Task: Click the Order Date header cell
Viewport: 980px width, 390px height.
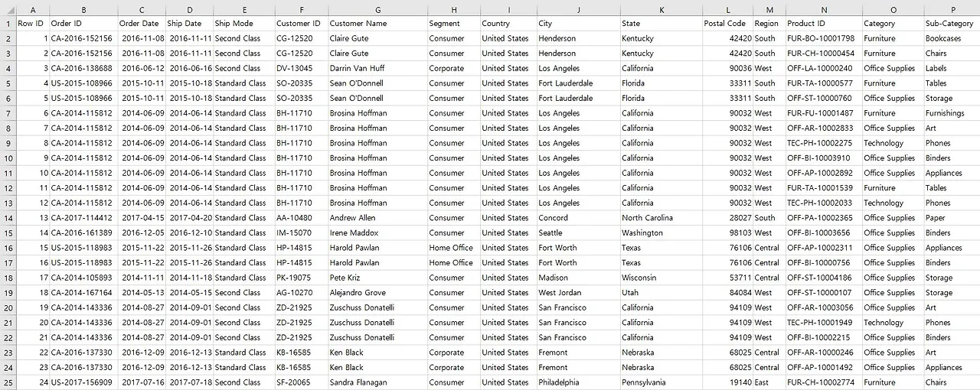Action: pos(142,23)
